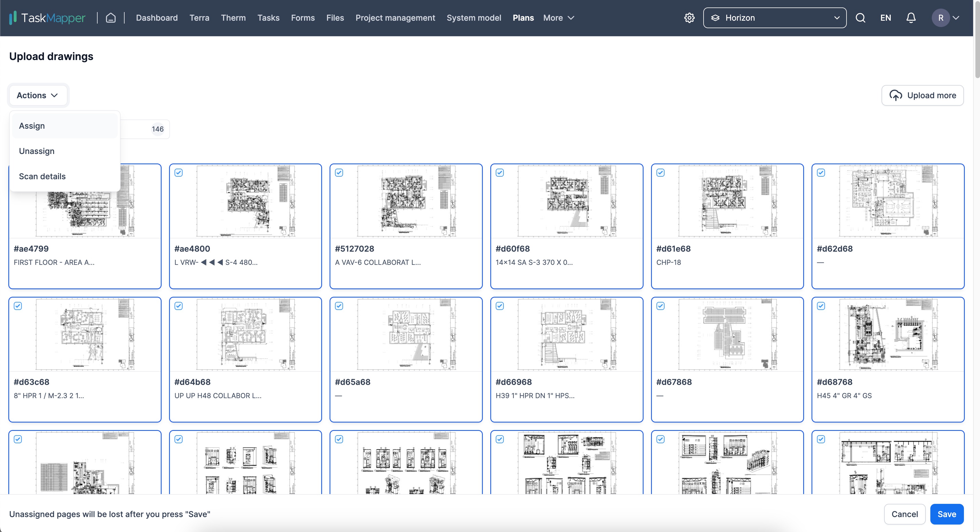The width and height of the screenshot is (980, 532).
Task: Navigate to Forms
Action: pos(303,18)
